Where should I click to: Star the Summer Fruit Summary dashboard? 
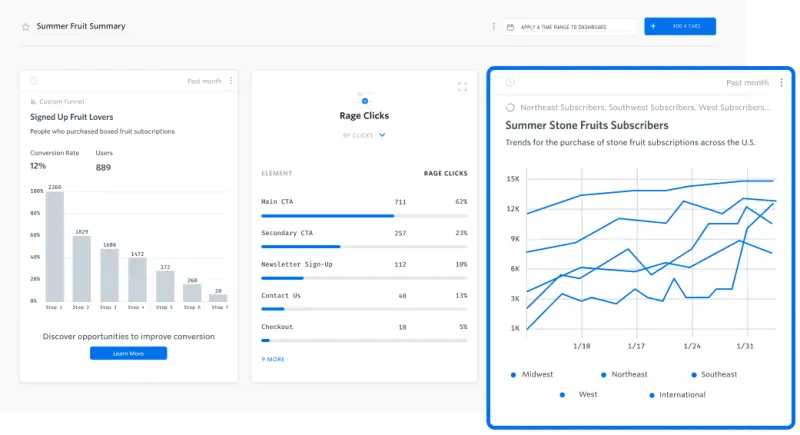click(26, 27)
